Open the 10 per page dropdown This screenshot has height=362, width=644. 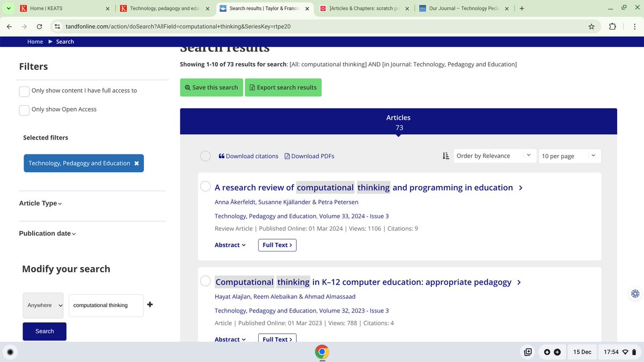point(570,156)
